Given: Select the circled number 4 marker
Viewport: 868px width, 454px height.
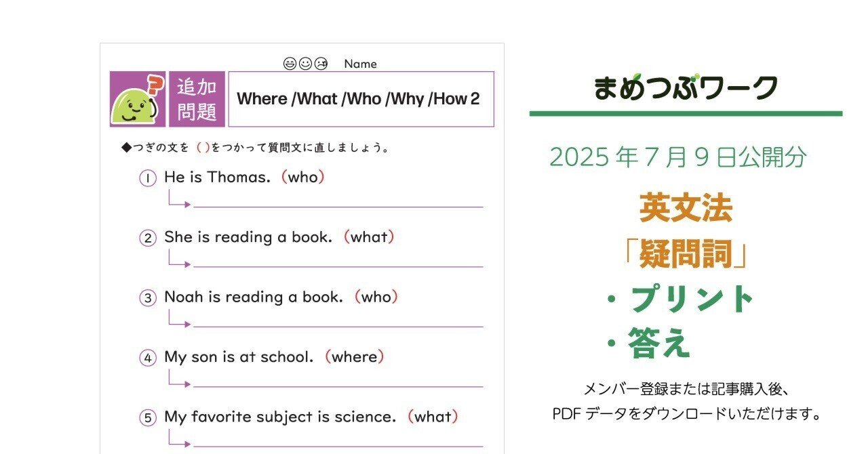Looking at the screenshot, I should point(148,358).
